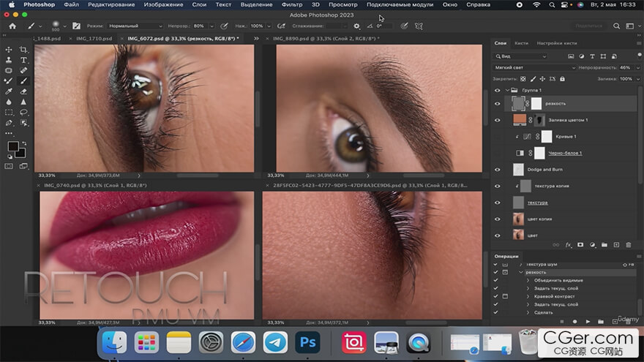
Task: Lock all with the padlock icon
Action: [x=562, y=79]
